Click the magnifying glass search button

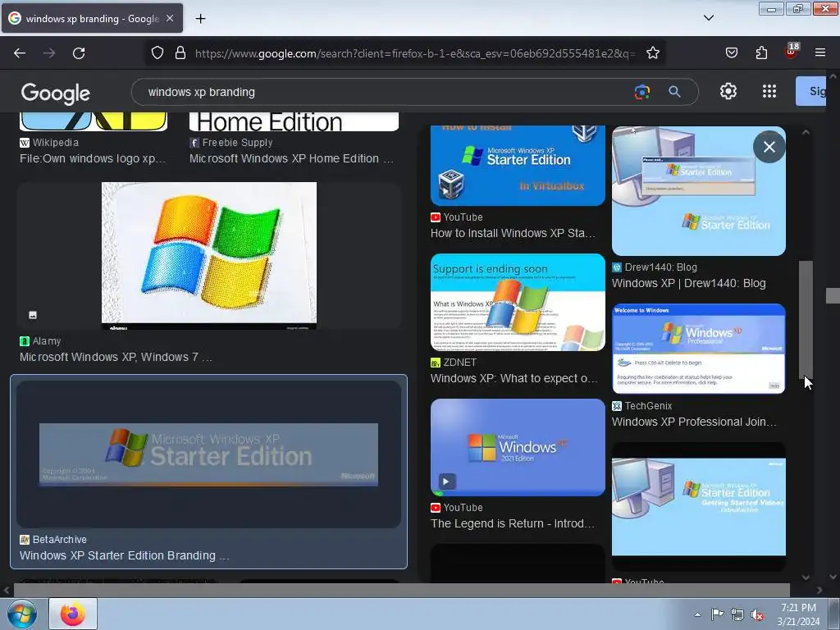click(x=674, y=92)
